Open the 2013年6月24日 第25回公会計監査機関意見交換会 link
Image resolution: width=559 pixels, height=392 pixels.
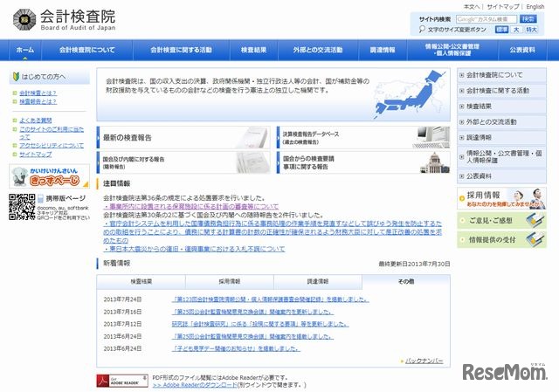click(x=252, y=336)
